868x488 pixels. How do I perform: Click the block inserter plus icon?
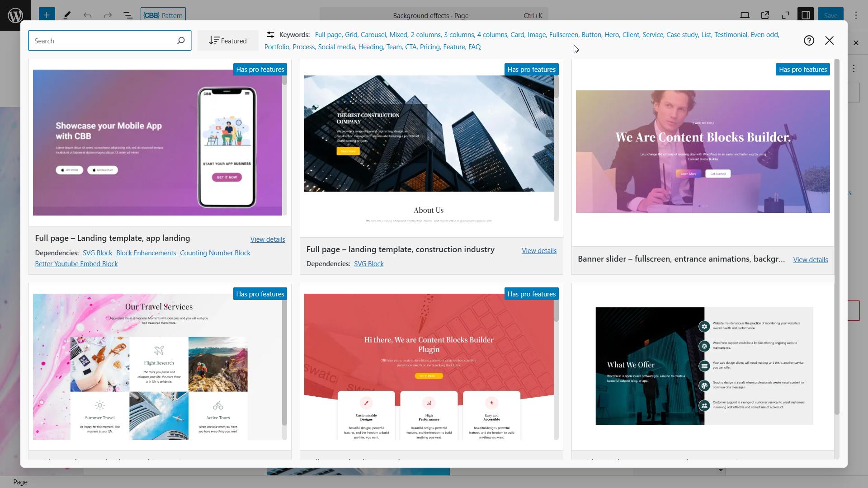46,15
